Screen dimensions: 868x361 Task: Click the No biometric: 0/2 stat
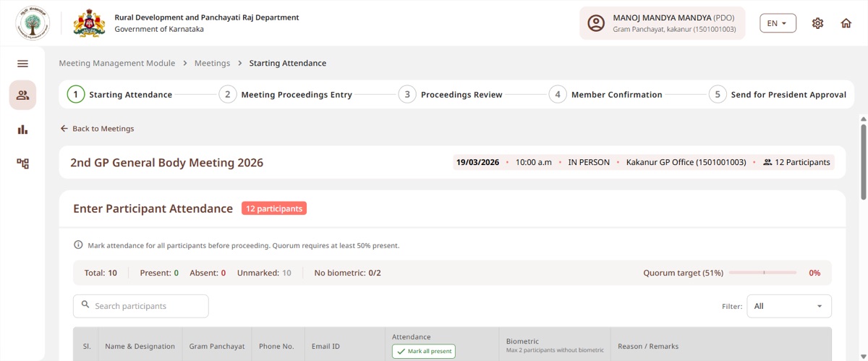coord(347,273)
